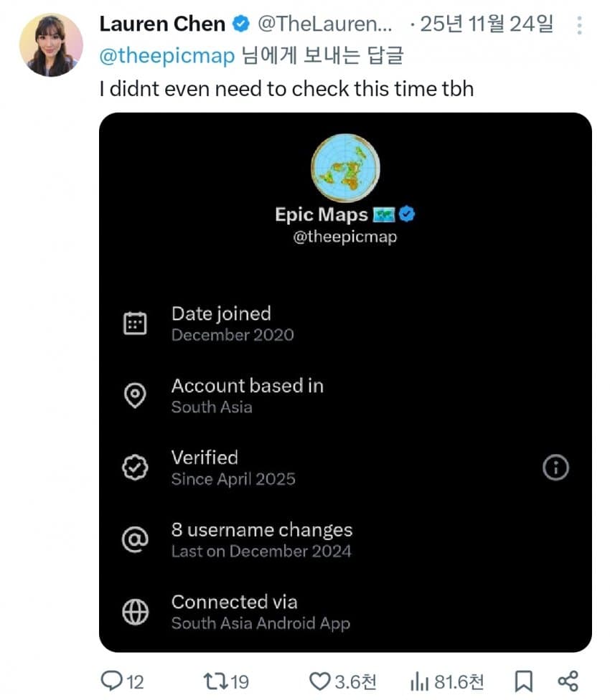Image resolution: width=610 pixels, height=700 pixels.
Task: Open the three-dot more options menu
Action: (580, 25)
